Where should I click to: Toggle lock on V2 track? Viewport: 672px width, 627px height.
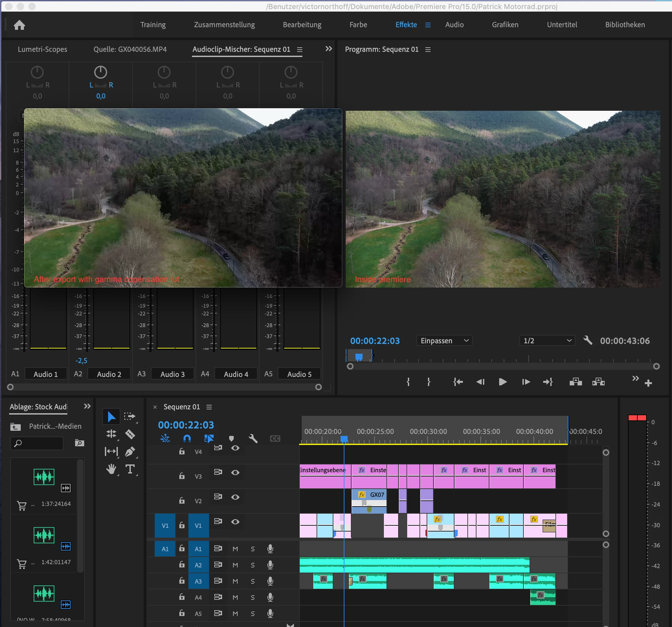coord(182,500)
